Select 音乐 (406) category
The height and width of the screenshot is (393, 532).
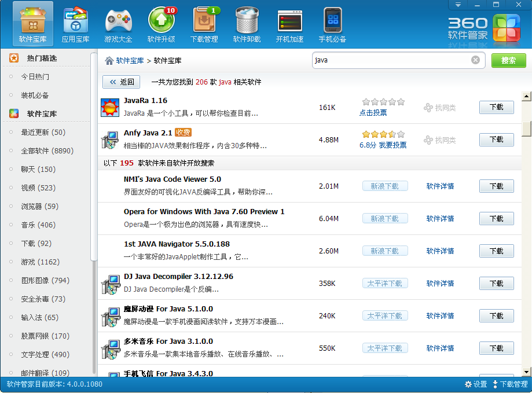[x=38, y=225]
